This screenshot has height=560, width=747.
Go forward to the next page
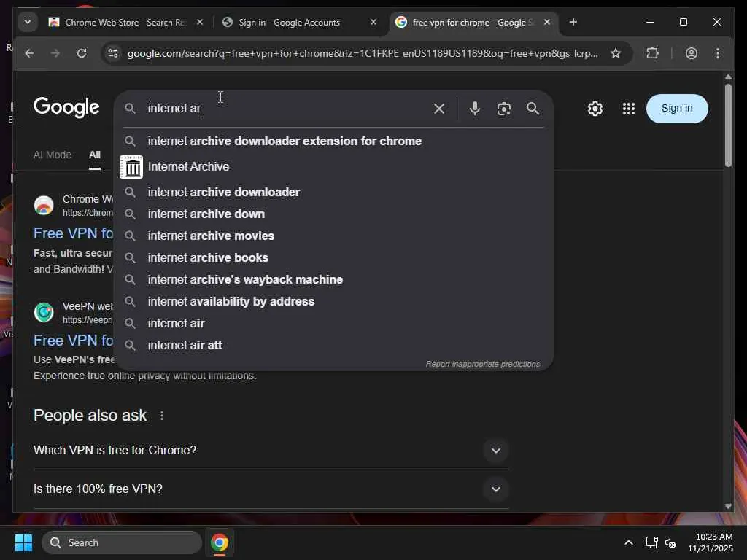55,53
